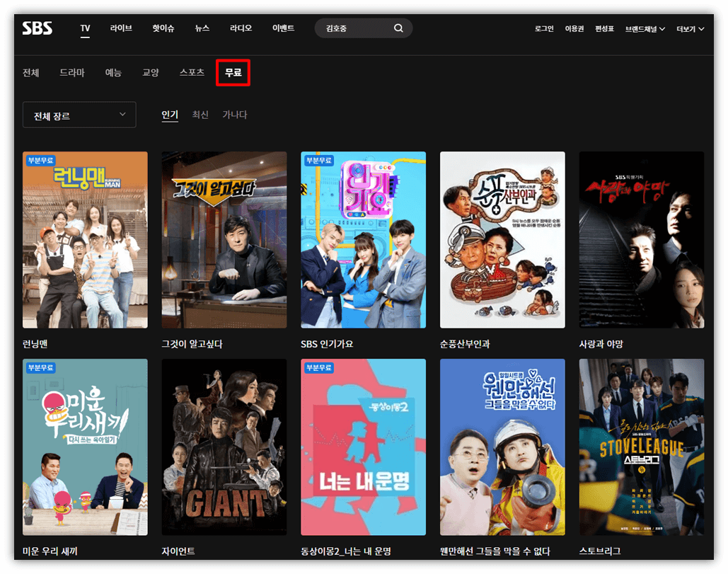Image resolution: width=728 pixels, height=574 pixels.
Task: Select the 교양 category tab
Action: point(151,72)
